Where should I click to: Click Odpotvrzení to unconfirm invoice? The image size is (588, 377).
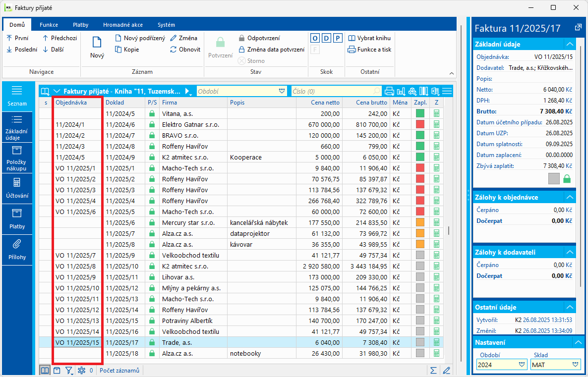click(x=259, y=38)
